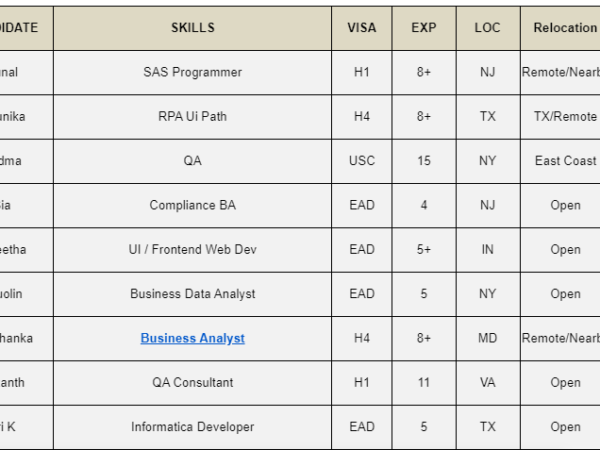Click the UI / Frontend Web Dev cell

tap(192, 250)
